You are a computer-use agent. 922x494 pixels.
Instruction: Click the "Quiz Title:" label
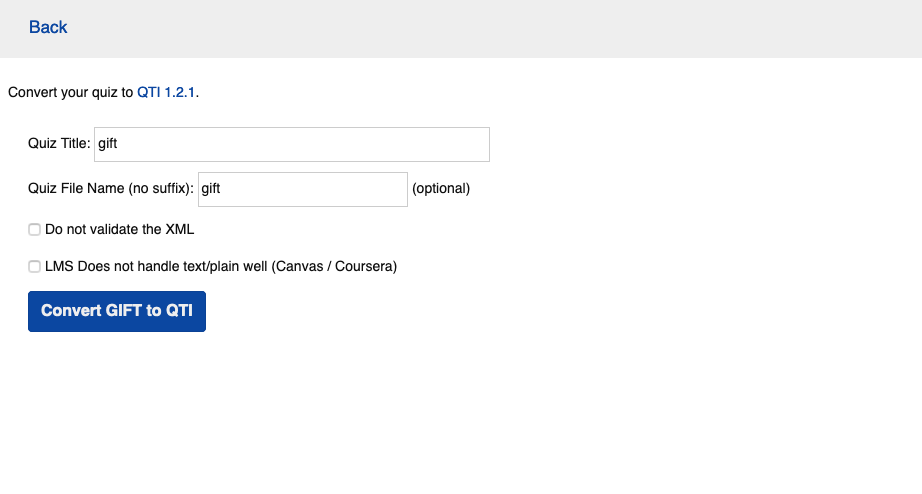[59, 144]
